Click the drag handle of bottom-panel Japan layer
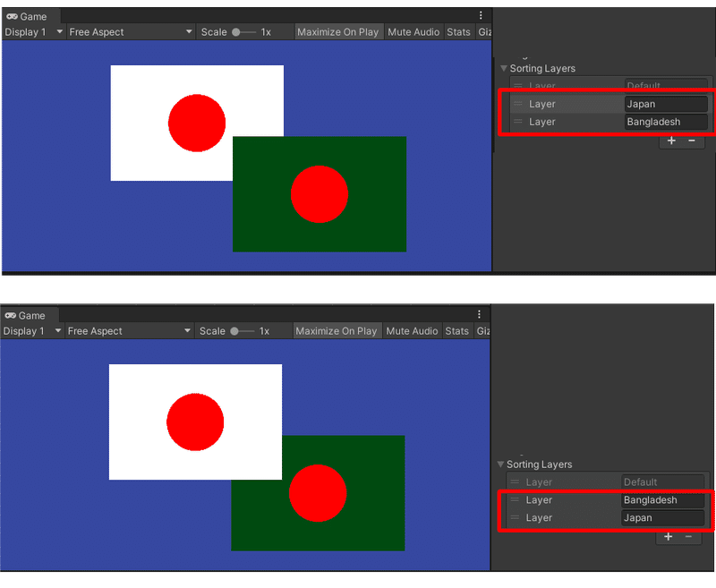The height and width of the screenshot is (588, 716). 515,517
